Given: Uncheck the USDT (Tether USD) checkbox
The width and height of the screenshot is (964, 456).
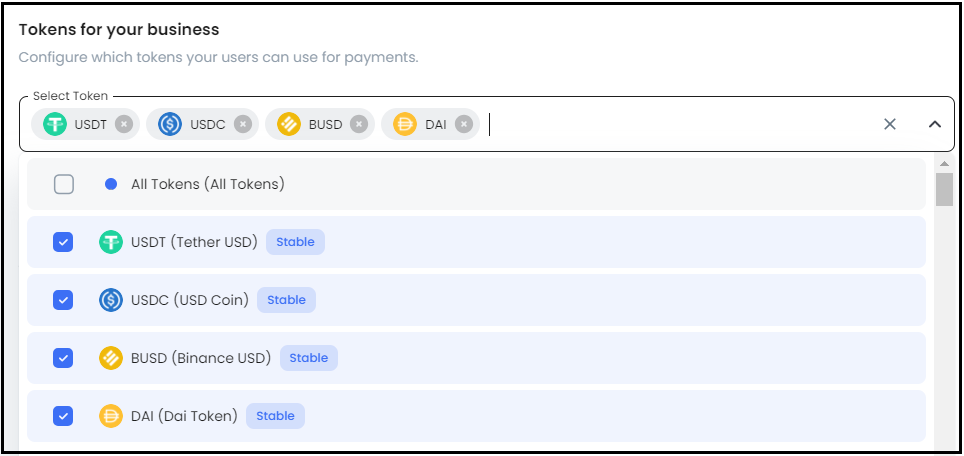Looking at the screenshot, I should [63, 242].
